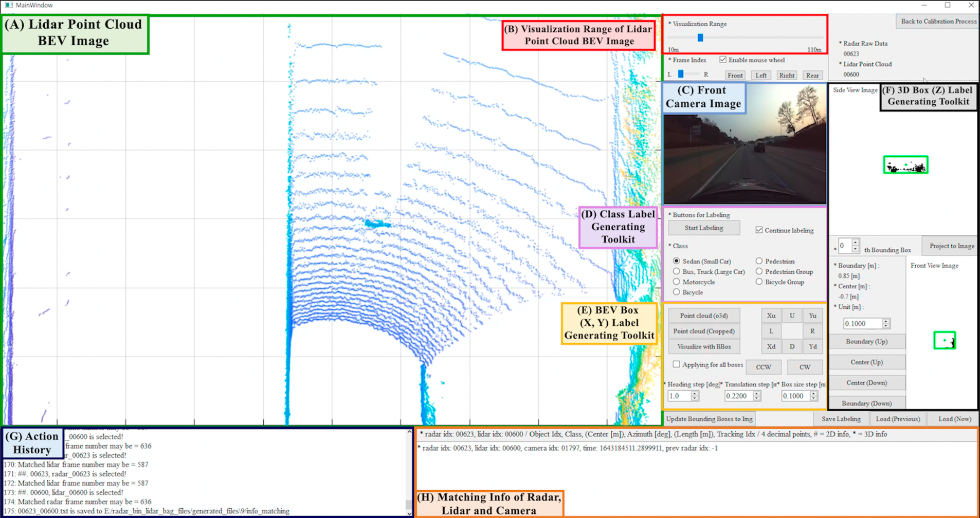
Task: Move the Frame Index slider handle
Action: coord(681,74)
